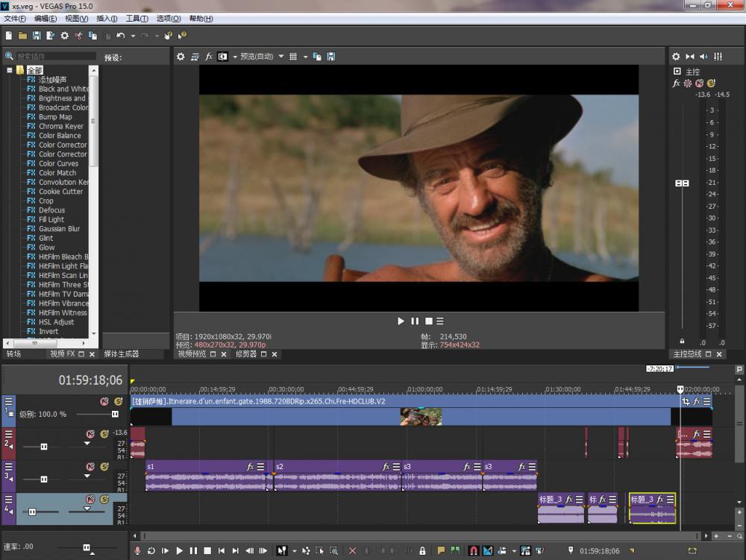Toggle dim output in master bus
Viewport: 746px width, 560px height.
703,57
